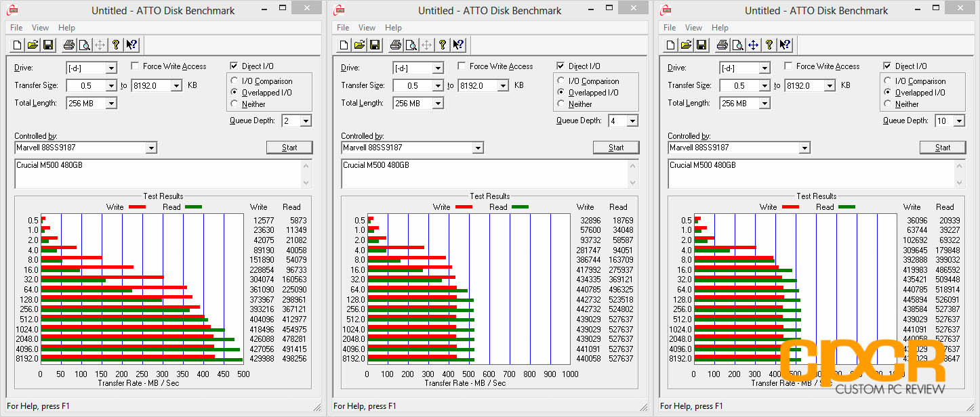Viewport: 980px width, 417px height.
Task: Open Transfer Size 8192.0 dropdown, middle window
Action: [503, 85]
